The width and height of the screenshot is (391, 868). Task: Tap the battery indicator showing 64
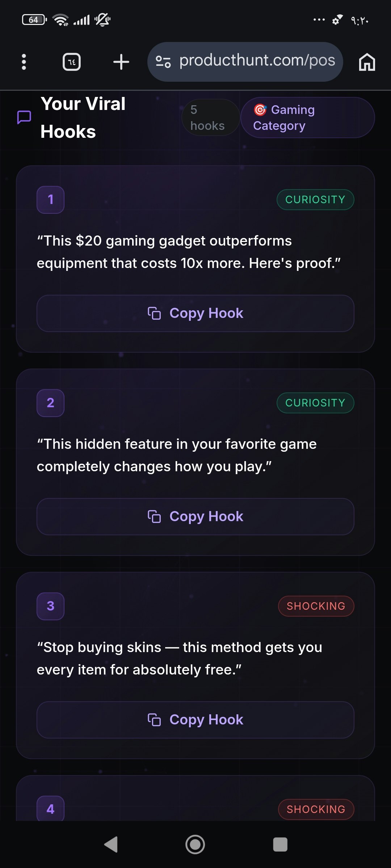tap(33, 20)
